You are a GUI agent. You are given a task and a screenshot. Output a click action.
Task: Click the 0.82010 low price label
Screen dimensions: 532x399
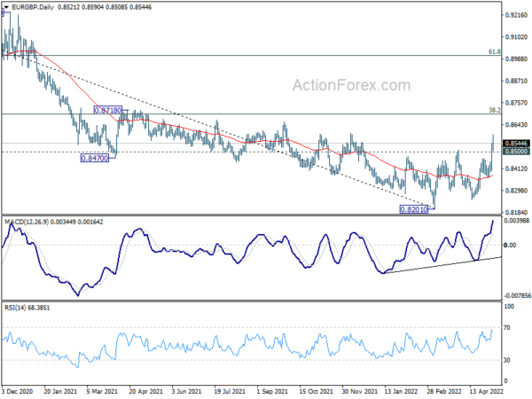coord(413,209)
